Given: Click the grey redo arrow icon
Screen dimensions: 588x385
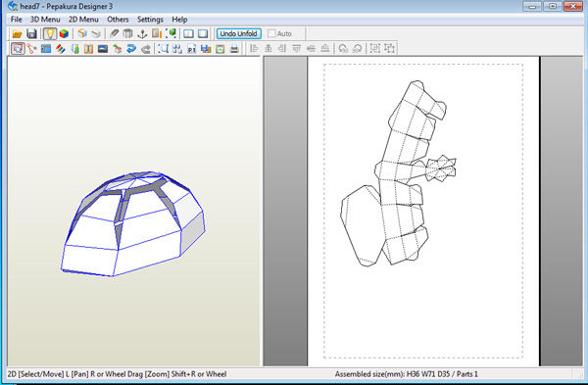Looking at the screenshot, I should click(x=146, y=48).
